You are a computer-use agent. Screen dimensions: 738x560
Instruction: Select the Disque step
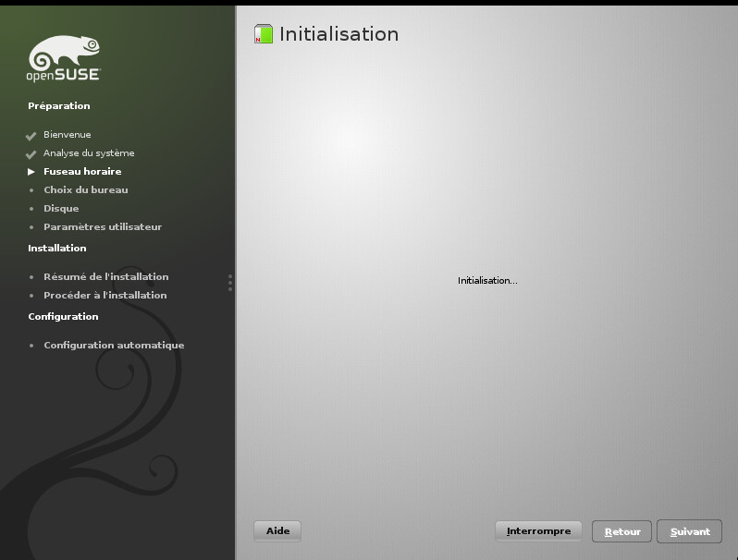(61, 209)
